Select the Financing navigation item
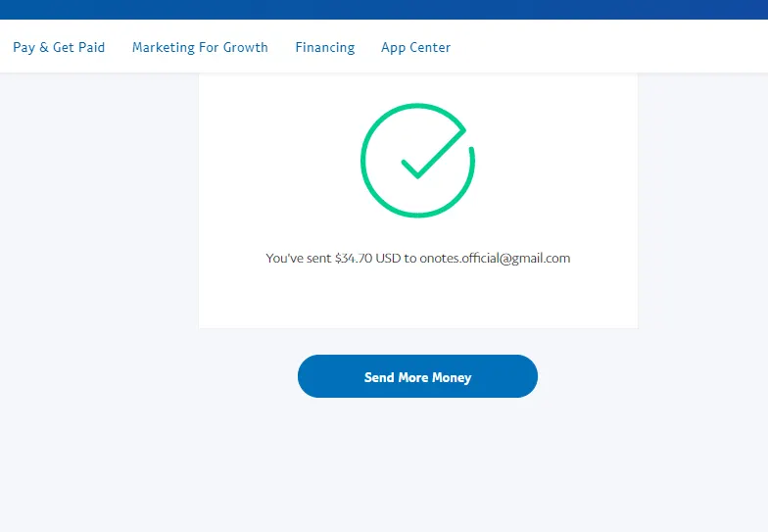The width and height of the screenshot is (768, 532). click(x=325, y=47)
